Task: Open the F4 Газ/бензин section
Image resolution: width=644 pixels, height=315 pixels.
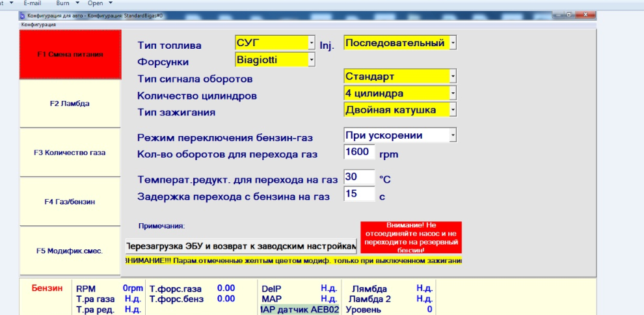Action: click(70, 201)
